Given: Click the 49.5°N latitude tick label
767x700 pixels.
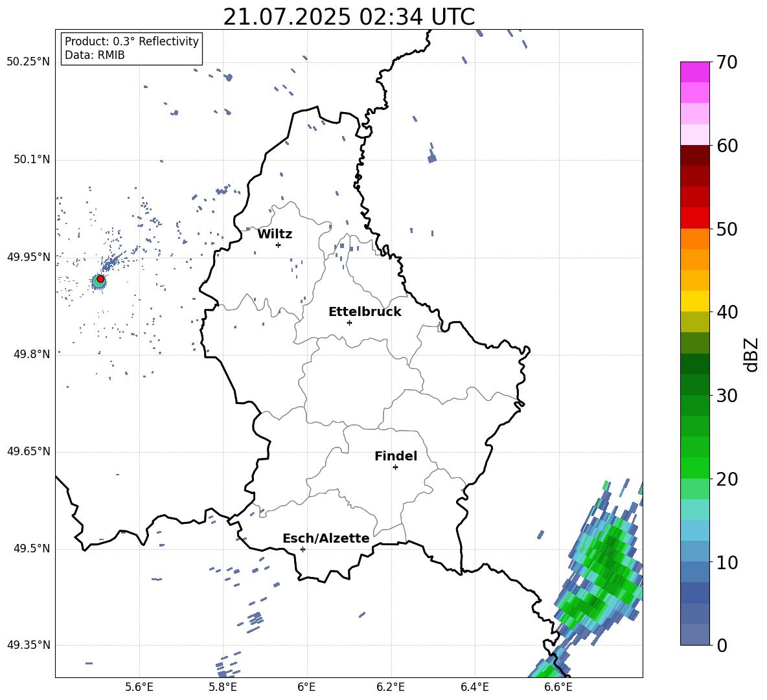Looking at the screenshot, I should 32,548.
